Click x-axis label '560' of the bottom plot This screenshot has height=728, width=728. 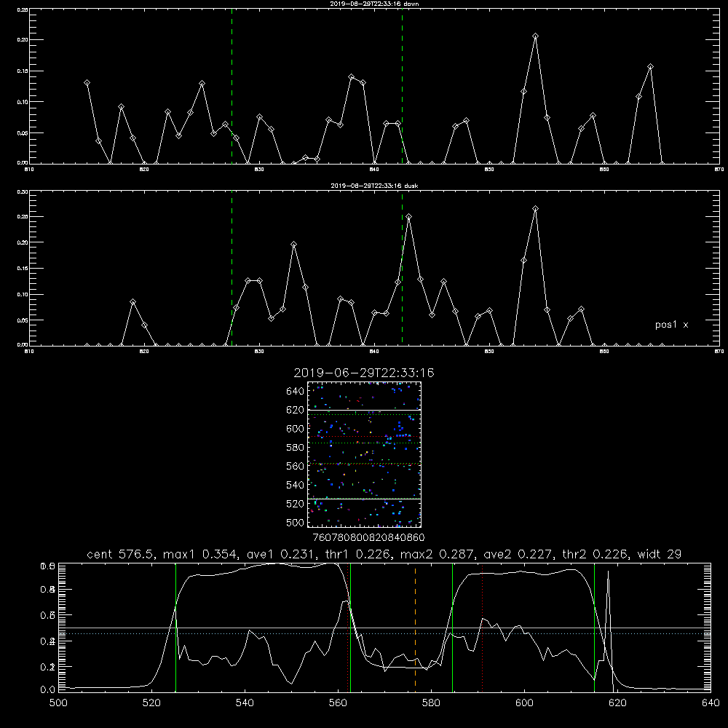click(338, 703)
